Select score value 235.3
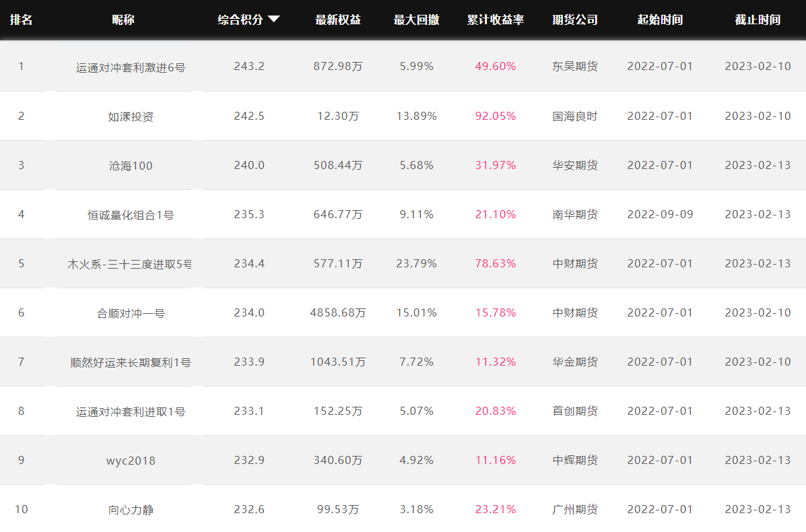The width and height of the screenshot is (806, 532). tap(249, 214)
